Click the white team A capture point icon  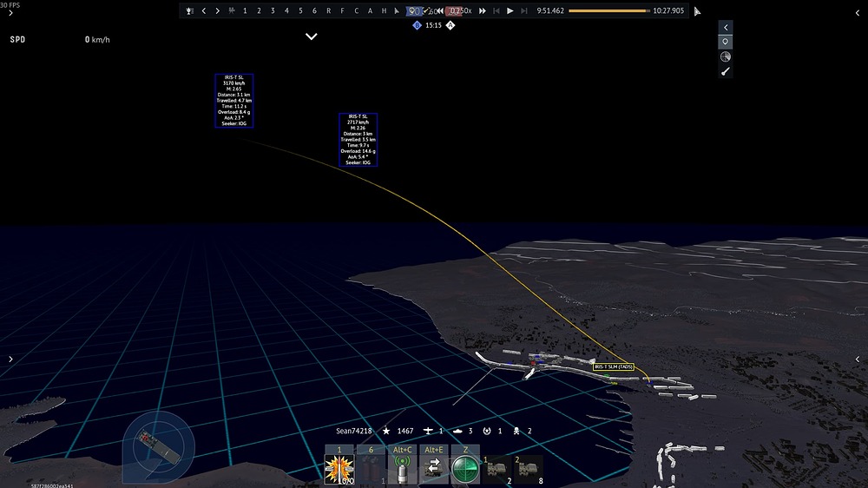click(x=450, y=25)
